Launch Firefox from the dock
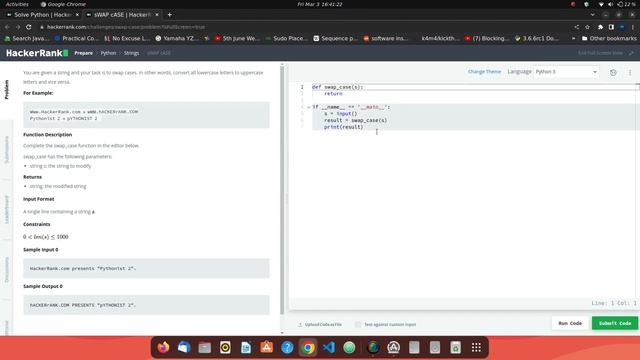 [x=163, y=347]
